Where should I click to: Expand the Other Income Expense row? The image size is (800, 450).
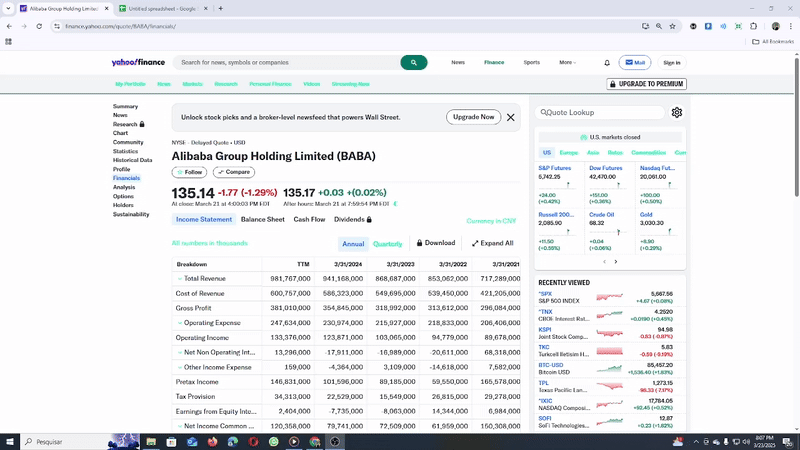(x=180, y=367)
